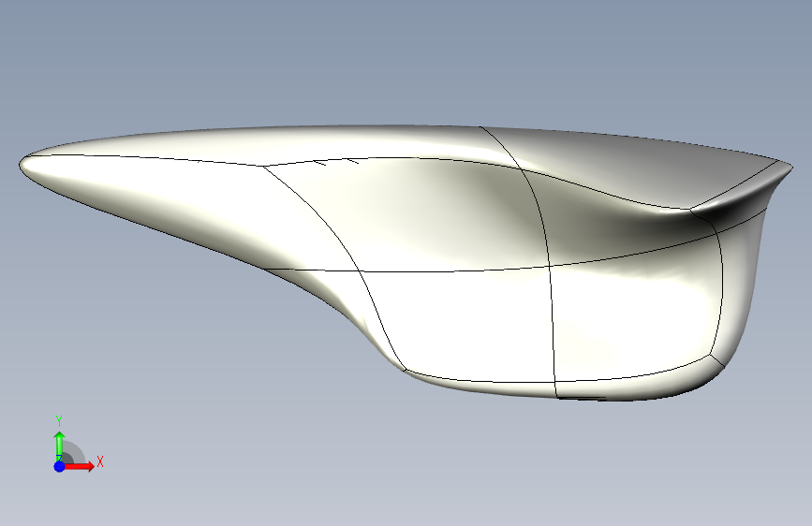Screen dimensions: 812x526
Task: Click the red X axis arrow of the triad
Action: [x=79, y=466]
